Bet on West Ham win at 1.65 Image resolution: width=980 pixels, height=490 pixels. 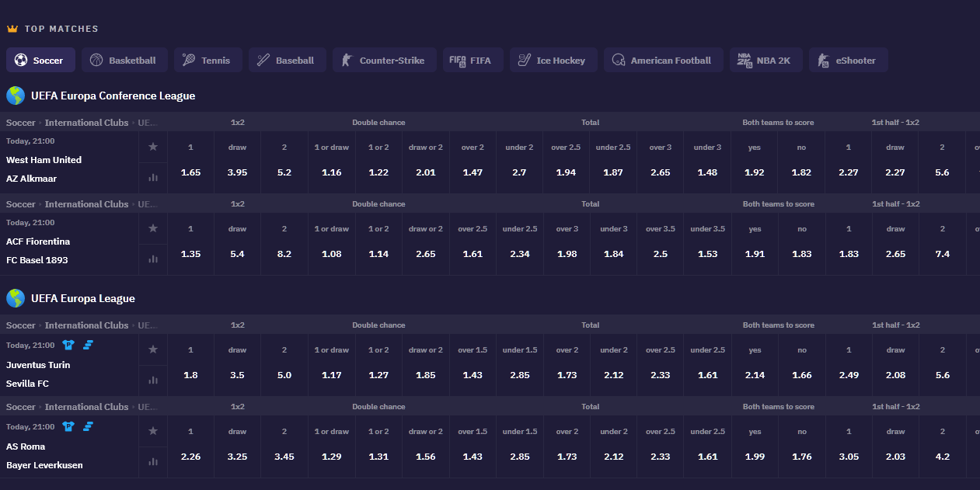point(190,172)
